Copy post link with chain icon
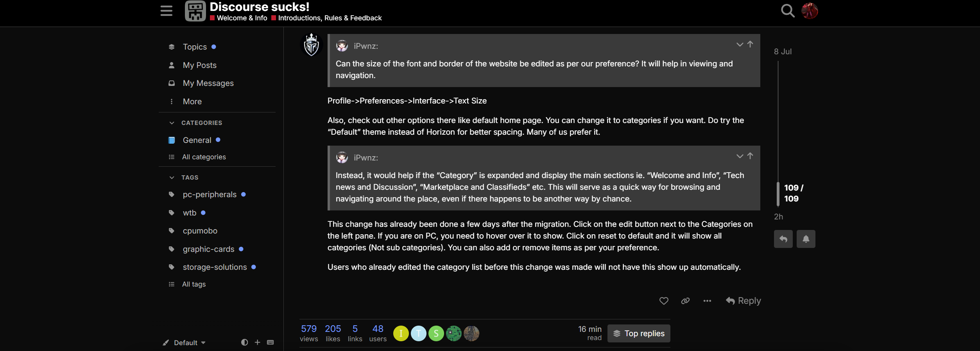Viewport: 980px width, 351px height. tap(685, 301)
